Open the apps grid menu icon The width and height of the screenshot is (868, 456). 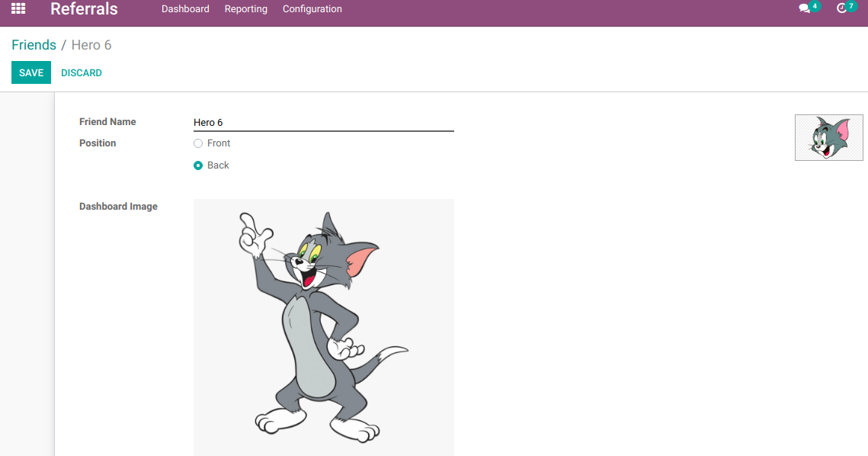(x=18, y=9)
